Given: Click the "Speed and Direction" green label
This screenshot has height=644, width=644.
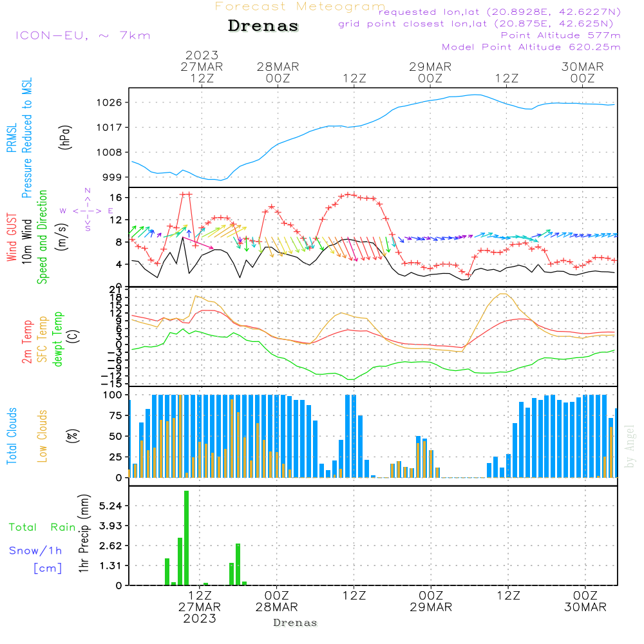Looking at the screenshot, I should click(x=42, y=237).
